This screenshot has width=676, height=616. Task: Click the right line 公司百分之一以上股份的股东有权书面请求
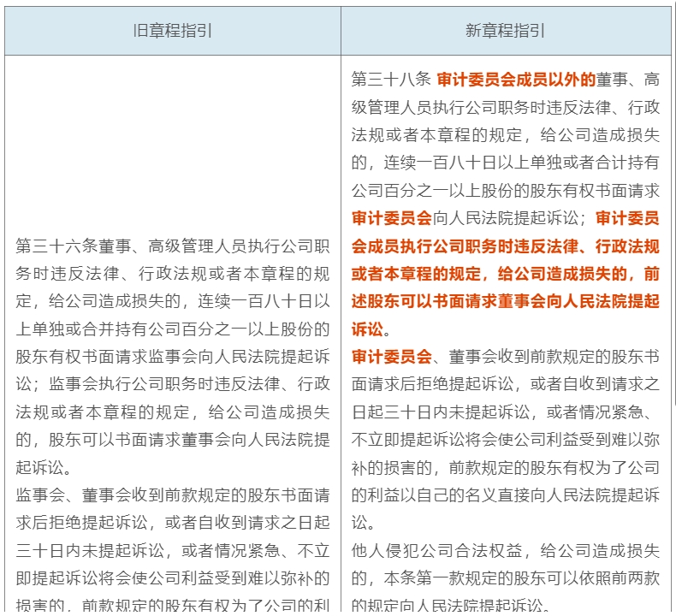[505, 190]
